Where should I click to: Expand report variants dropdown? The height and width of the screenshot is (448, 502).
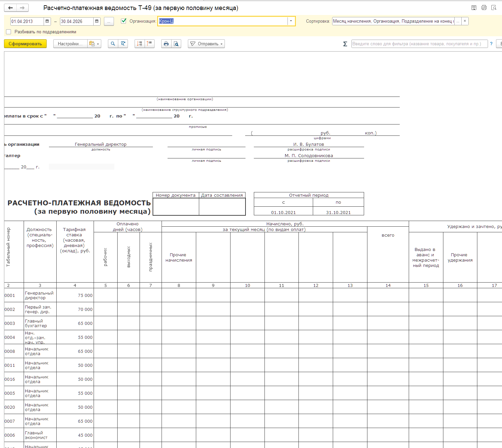pos(94,44)
